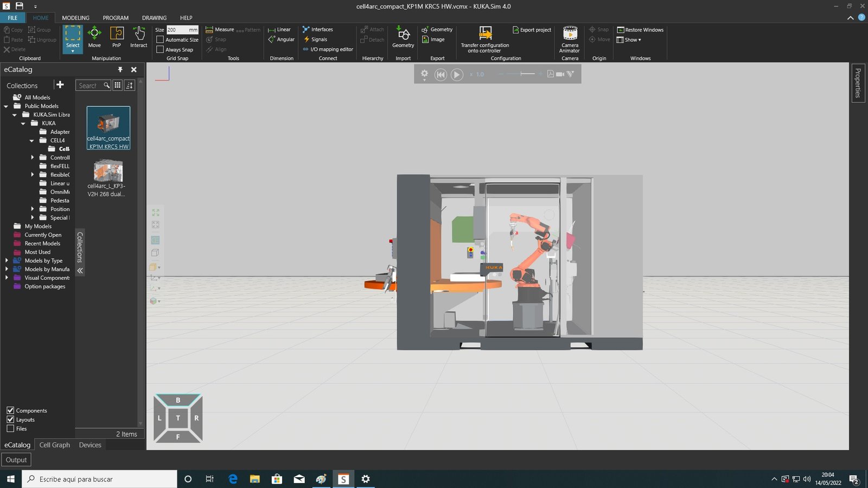Play the simulation
The image size is (868, 488).
pos(457,74)
